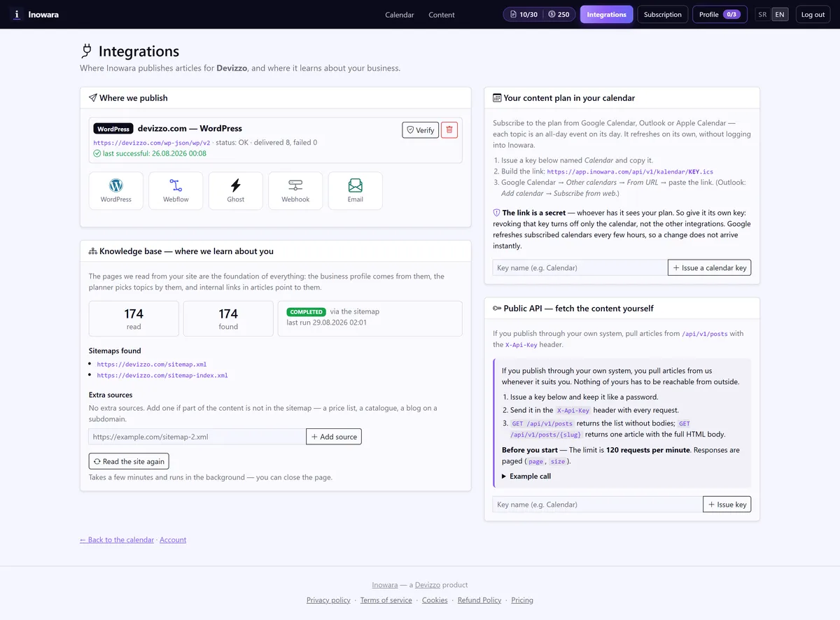This screenshot has width=840, height=620.
Task: Open the Calendar nav item
Action: pyautogui.click(x=400, y=15)
